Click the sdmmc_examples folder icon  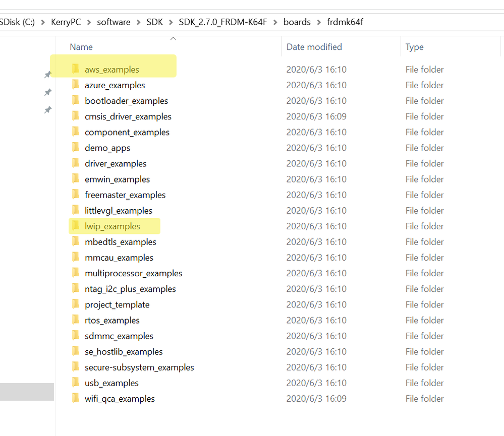(x=76, y=336)
